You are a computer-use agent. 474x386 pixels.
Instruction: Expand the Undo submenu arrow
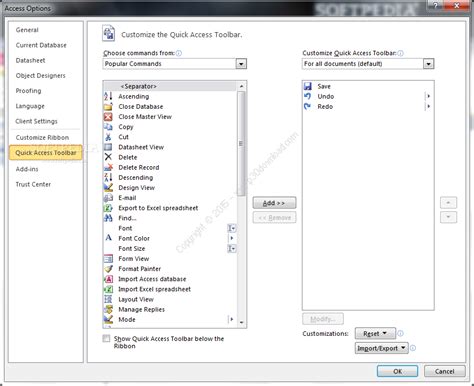[x=428, y=96]
